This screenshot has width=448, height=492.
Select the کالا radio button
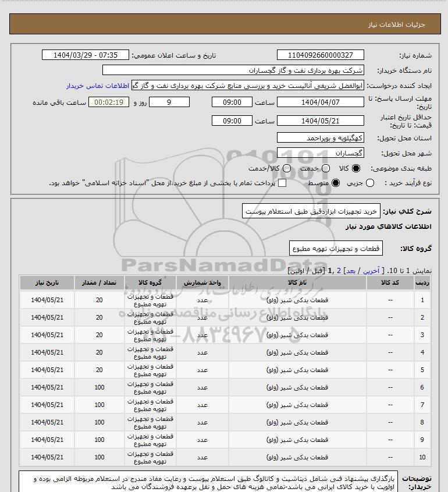pos(356,168)
